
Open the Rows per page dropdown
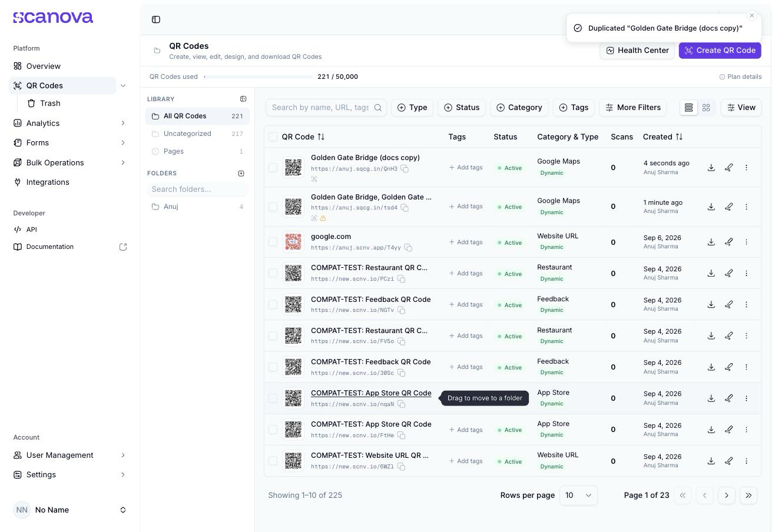pos(578,496)
